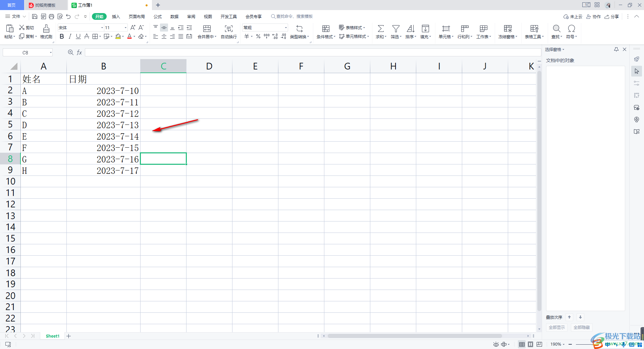This screenshot has height=349, width=644.
Task: Click the Share (分享) icon
Action: [612, 16]
